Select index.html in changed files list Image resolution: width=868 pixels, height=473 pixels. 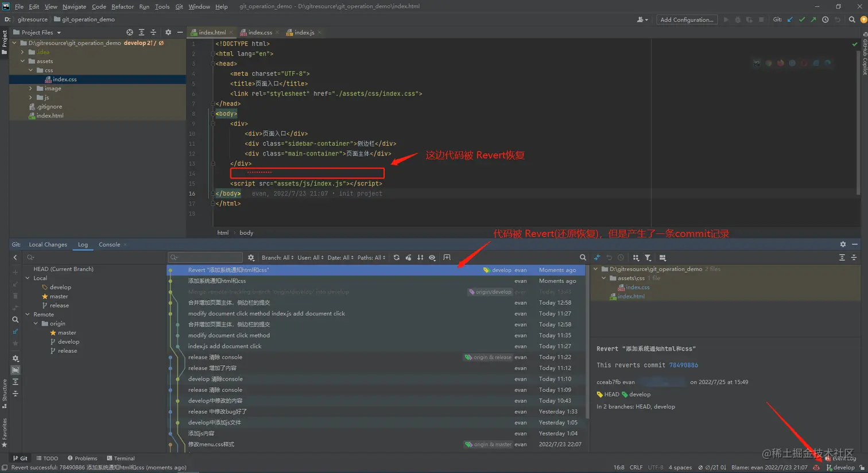(631, 297)
